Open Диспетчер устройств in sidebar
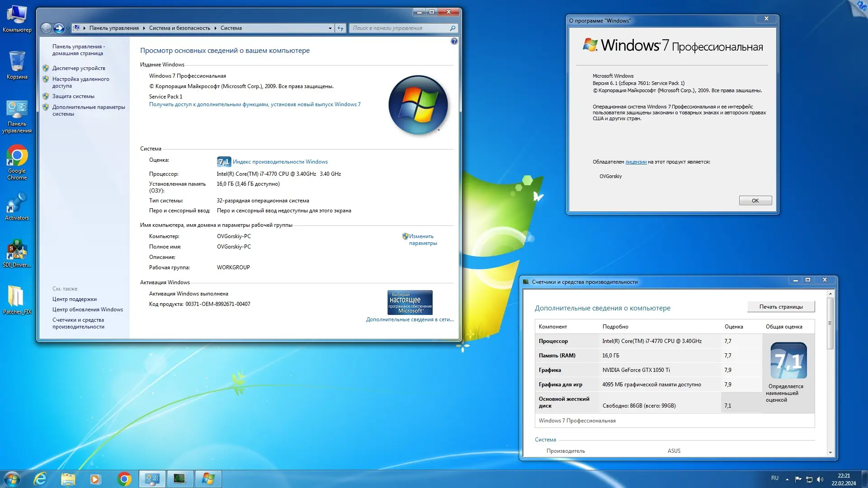This screenshot has height=488, width=868. click(79, 68)
